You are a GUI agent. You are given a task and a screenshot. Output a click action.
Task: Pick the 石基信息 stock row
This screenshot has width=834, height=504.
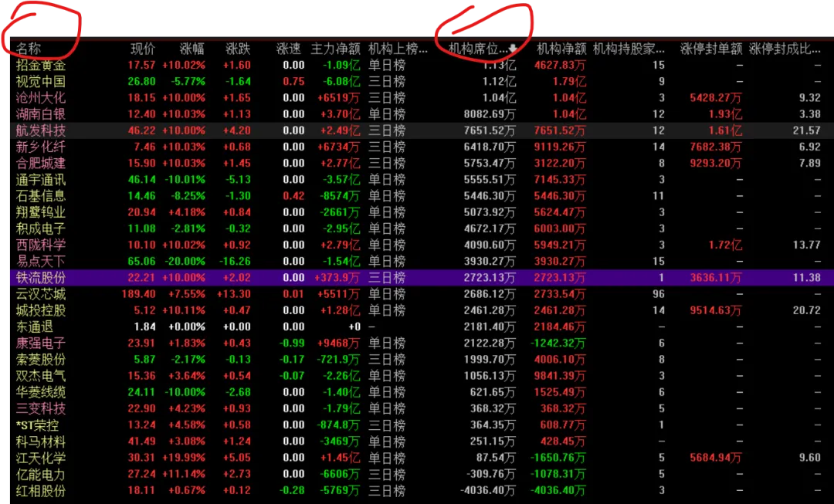(x=422, y=196)
